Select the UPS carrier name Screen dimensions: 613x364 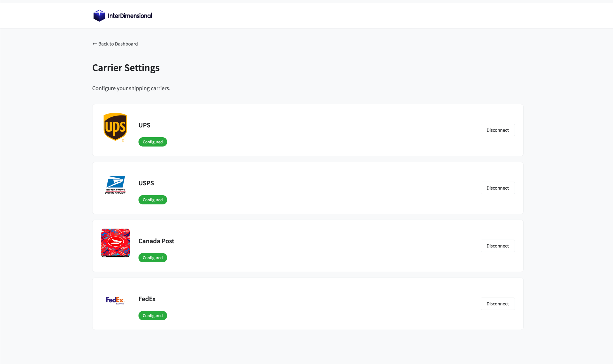tap(144, 125)
